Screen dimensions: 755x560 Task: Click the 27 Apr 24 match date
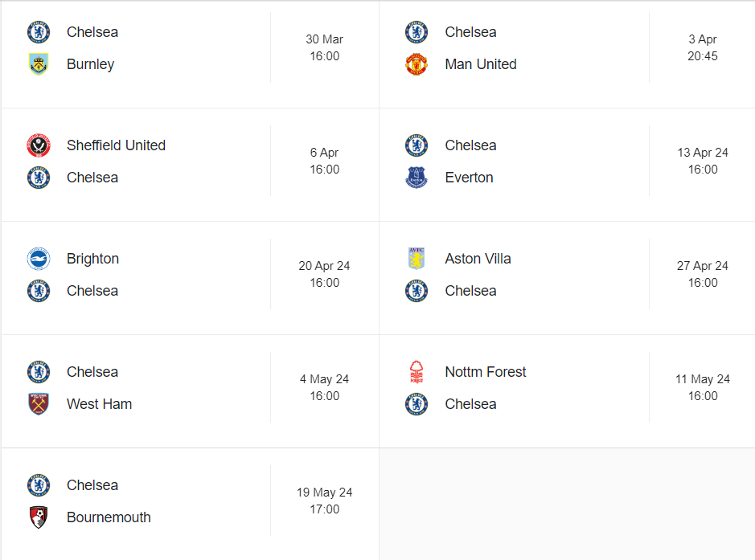pos(702,266)
